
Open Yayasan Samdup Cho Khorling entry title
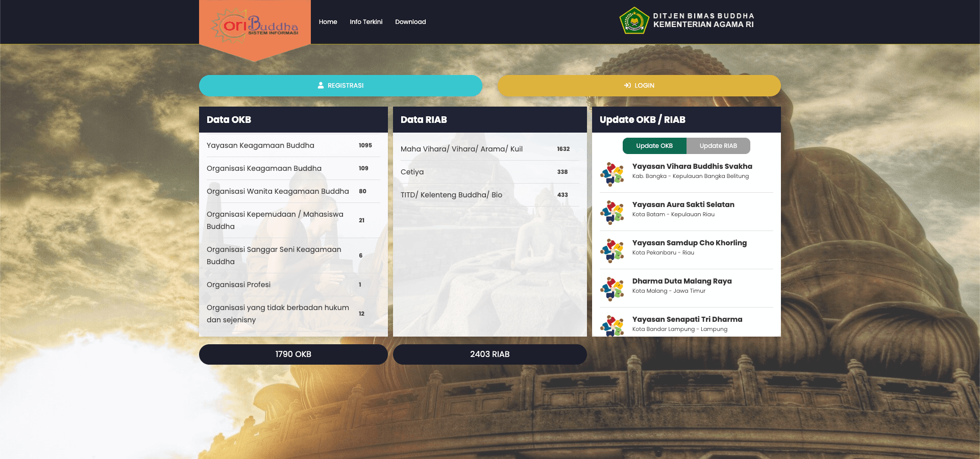click(689, 243)
